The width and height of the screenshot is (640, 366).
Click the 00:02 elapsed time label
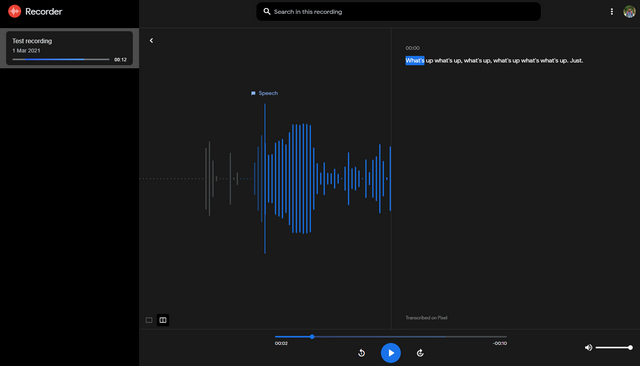(281, 343)
